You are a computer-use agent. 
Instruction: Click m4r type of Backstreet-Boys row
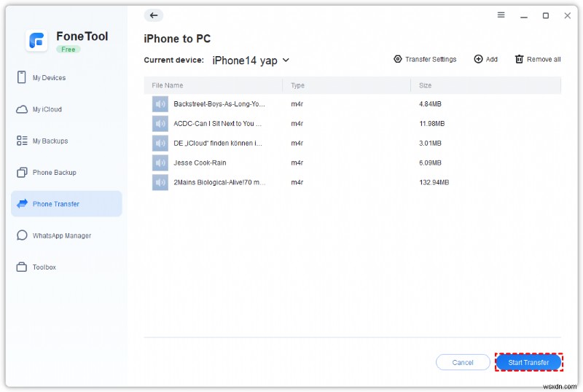pyautogui.click(x=297, y=104)
